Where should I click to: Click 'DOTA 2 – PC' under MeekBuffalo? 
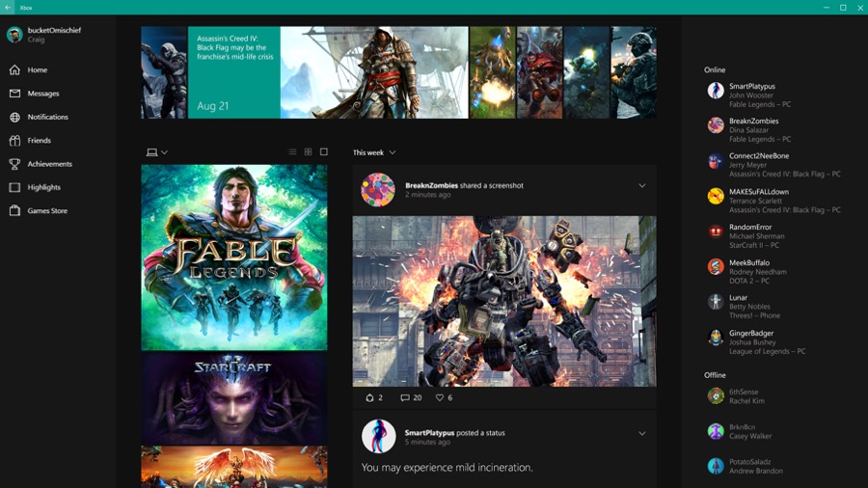tap(749, 281)
